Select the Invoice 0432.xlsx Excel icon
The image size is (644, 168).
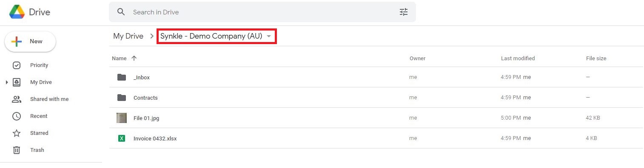click(x=122, y=138)
